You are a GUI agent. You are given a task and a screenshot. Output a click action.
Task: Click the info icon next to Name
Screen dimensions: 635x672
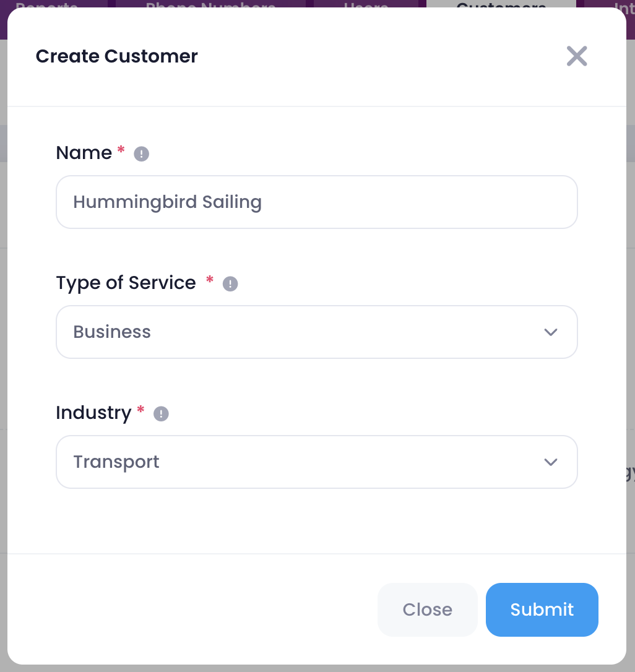point(142,154)
